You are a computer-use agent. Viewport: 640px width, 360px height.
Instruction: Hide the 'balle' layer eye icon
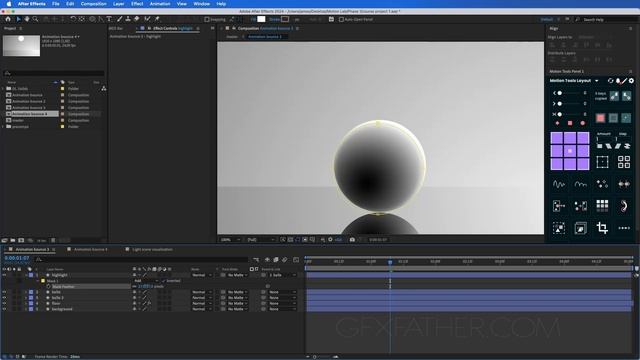[4, 292]
